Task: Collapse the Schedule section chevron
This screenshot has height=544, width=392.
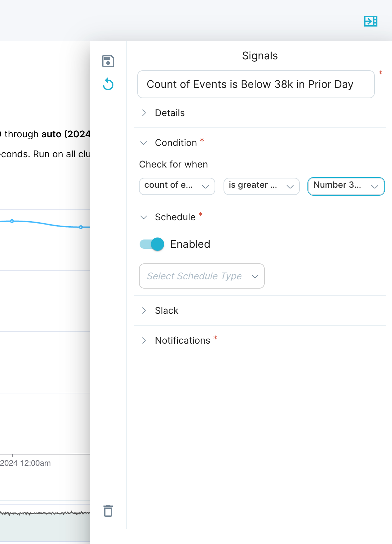Action: [144, 217]
